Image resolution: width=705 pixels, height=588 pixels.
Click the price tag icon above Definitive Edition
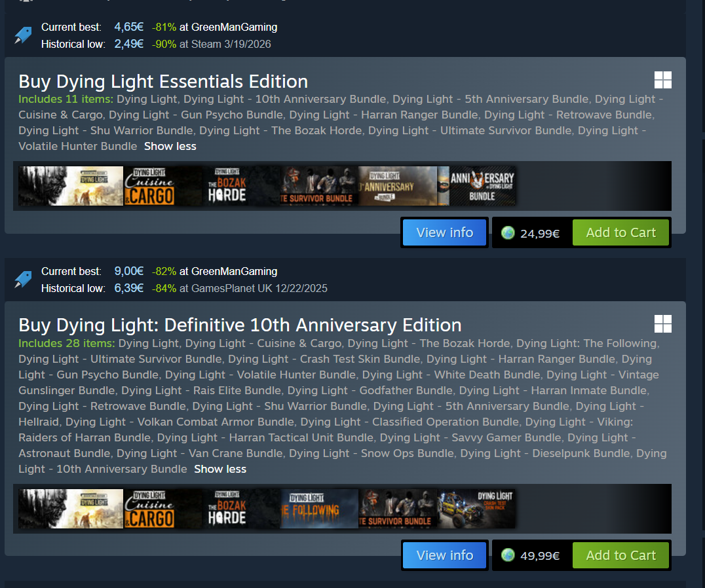[23, 280]
